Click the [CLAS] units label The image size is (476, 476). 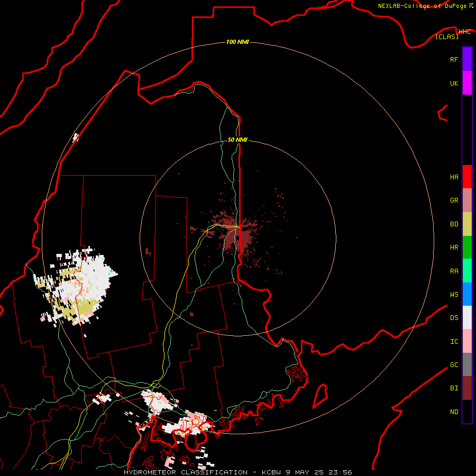coord(447,36)
